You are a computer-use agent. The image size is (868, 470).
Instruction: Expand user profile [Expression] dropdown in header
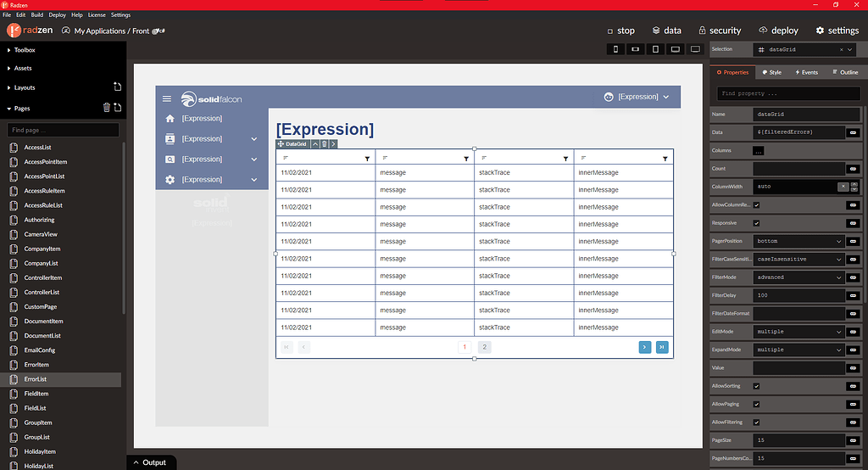point(636,97)
